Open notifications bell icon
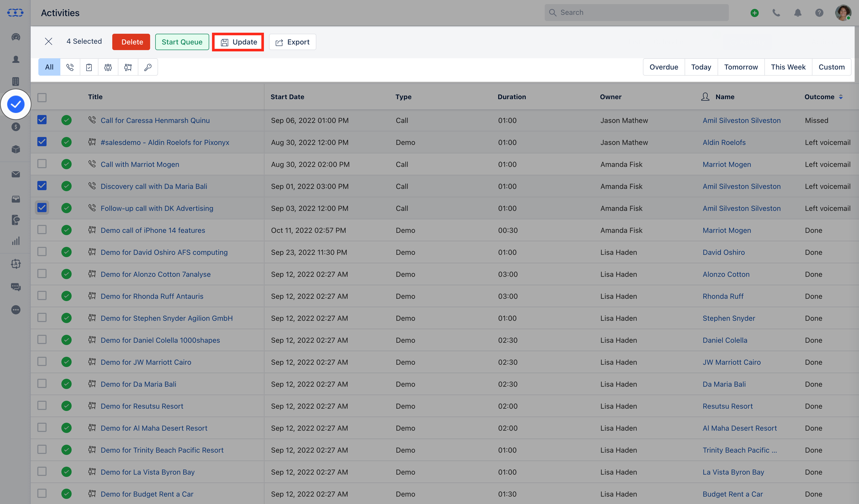 click(x=798, y=13)
